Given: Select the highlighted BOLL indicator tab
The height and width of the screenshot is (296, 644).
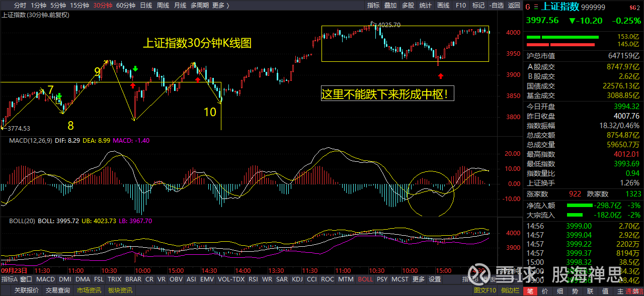Looking at the screenshot, I should [x=365, y=279].
